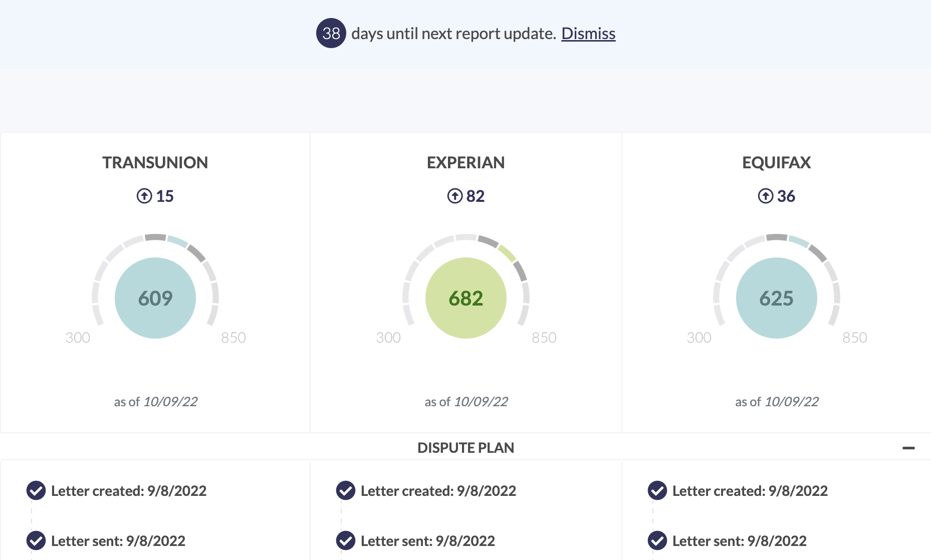Click Equifax 'Letter created: 9/8/2022' text
Image resolution: width=931 pixels, height=560 pixels.
tap(750, 491)
